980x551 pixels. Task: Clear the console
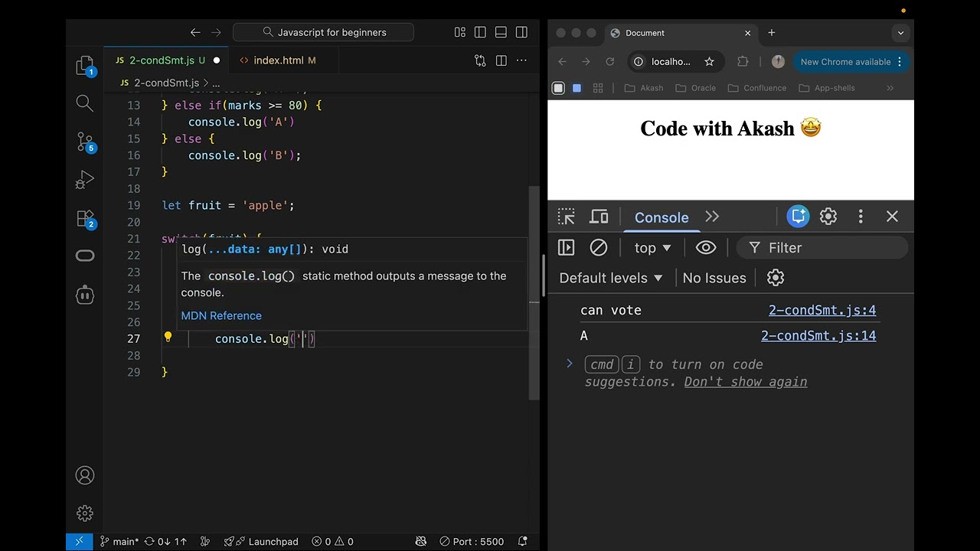tap(599, 247)
